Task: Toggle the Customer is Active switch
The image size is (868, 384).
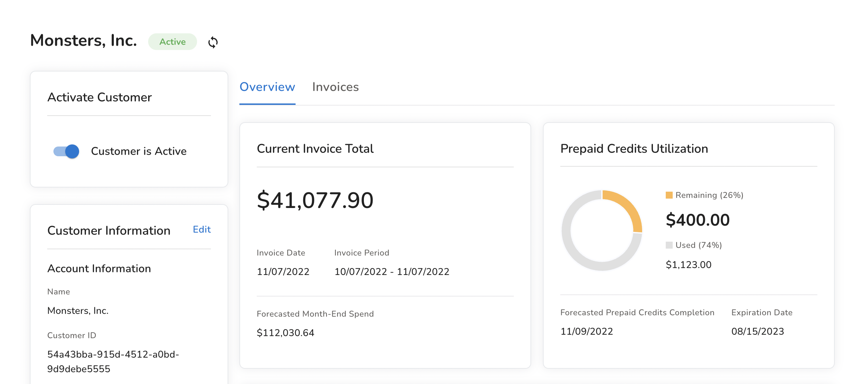Action: tap(66, 151)
